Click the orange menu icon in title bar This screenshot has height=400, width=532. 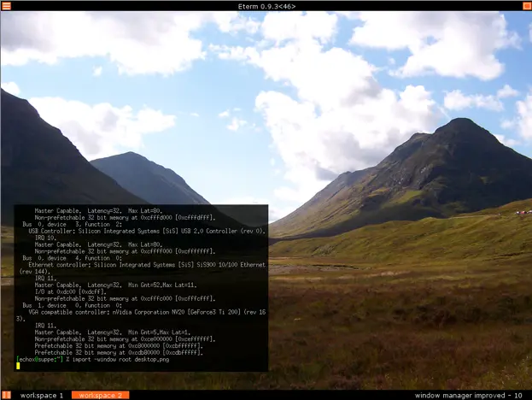point(5,6)
